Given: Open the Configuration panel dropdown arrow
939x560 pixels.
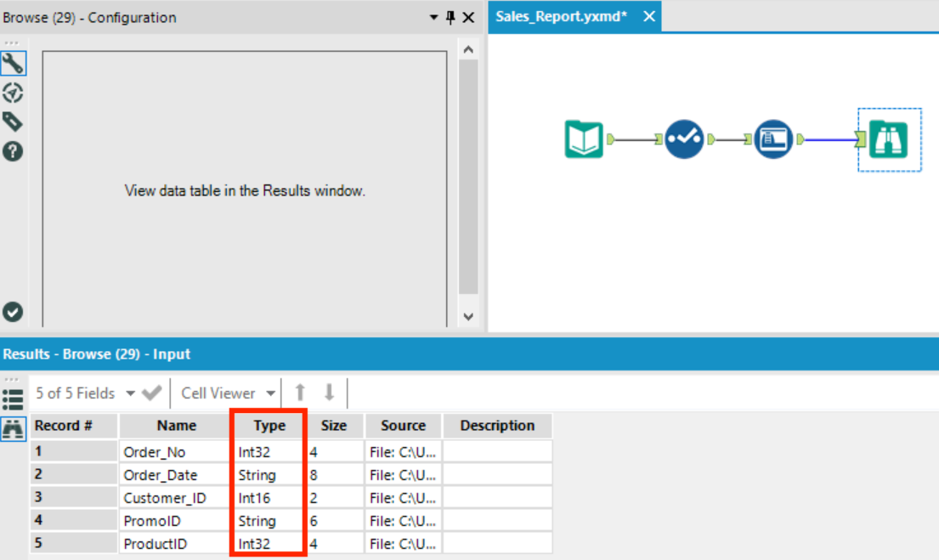Looking at the screenshot, I should [433, 17].
